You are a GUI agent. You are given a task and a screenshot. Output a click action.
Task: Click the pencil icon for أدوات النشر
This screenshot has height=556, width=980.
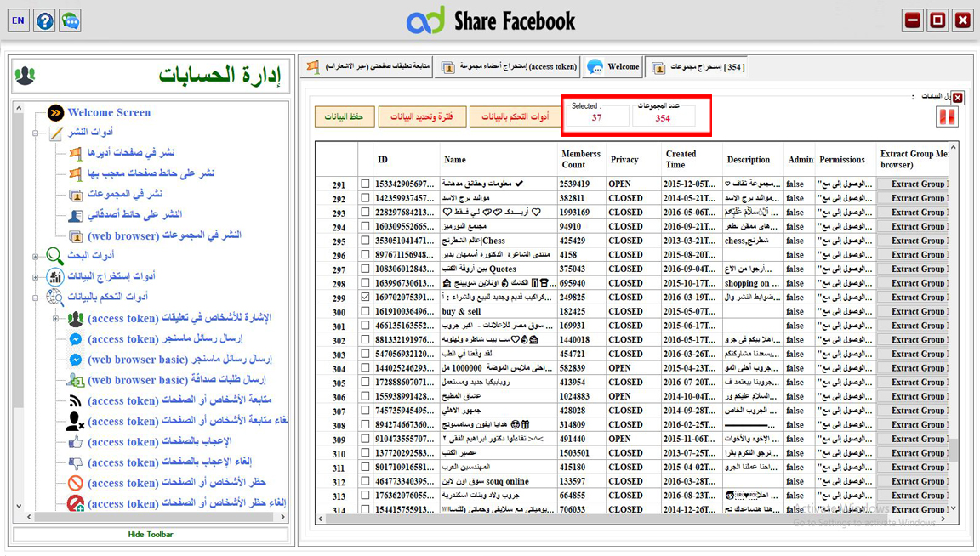tap(56, 133)
